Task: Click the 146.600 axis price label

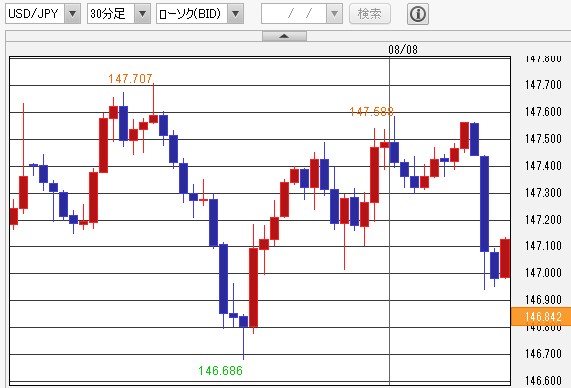Action: click(x=543, y=380)
